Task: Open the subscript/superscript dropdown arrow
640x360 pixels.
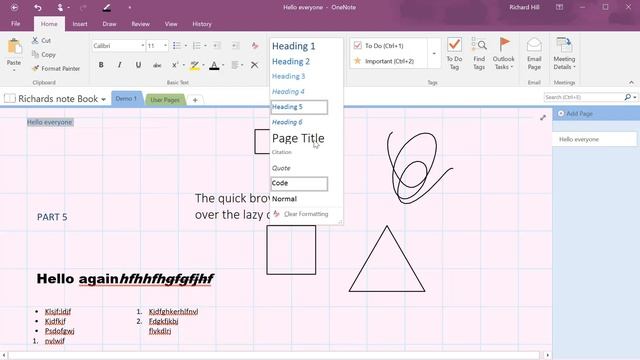Action: tap(183, 65)
